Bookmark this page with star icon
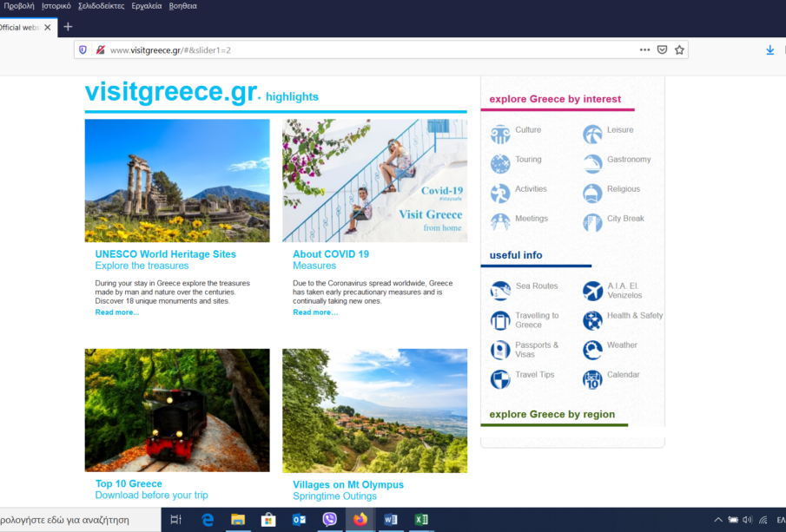 pyautogui.click(x=679, y=50)
